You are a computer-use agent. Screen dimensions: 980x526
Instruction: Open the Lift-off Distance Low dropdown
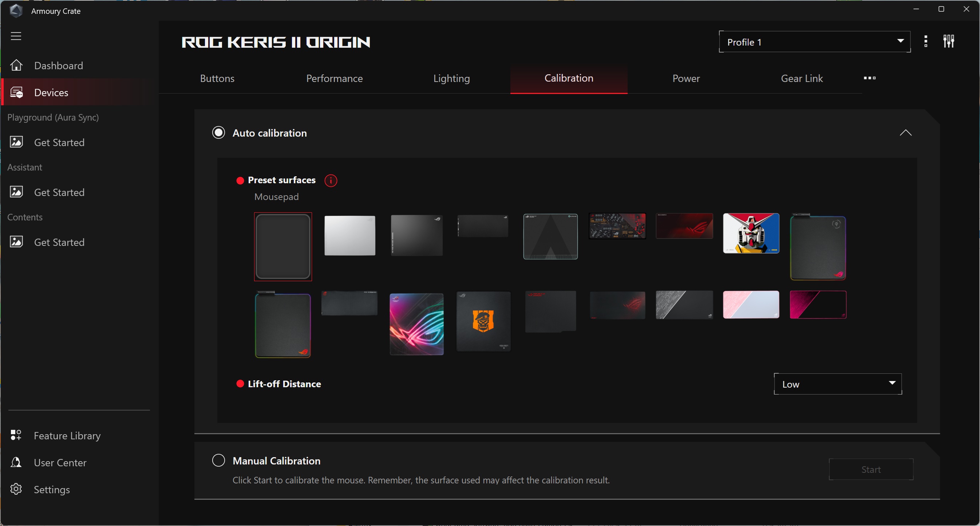pyautogui.click(x=838, y=384)
